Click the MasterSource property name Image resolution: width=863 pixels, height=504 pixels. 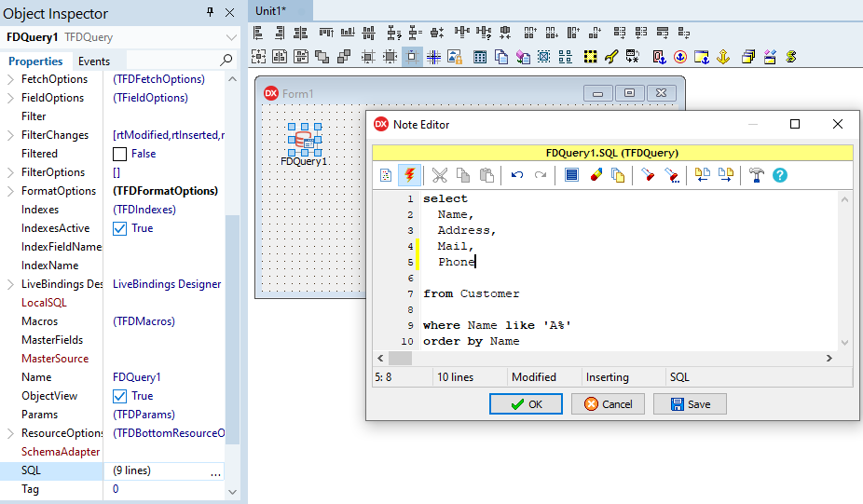tap(55, 359)
